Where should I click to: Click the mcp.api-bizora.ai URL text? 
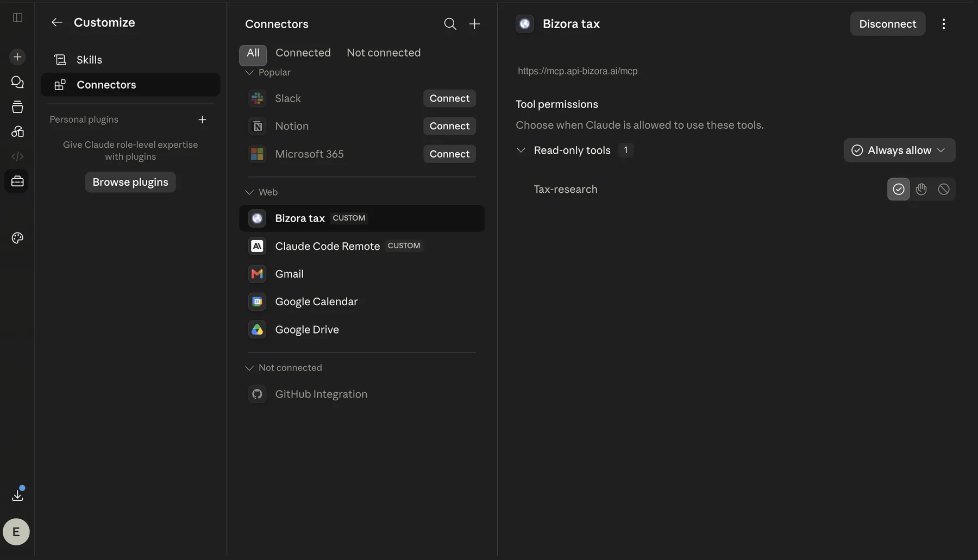578,71
